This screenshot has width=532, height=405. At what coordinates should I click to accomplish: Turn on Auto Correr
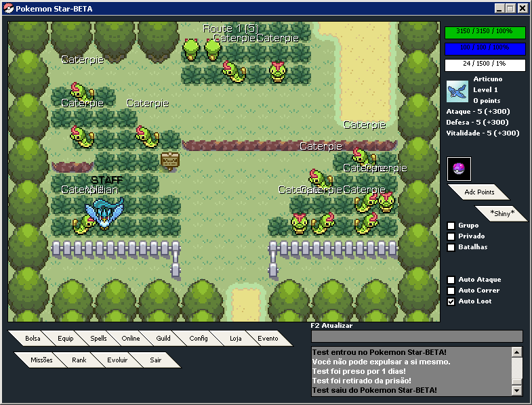[x=451, y=291]
